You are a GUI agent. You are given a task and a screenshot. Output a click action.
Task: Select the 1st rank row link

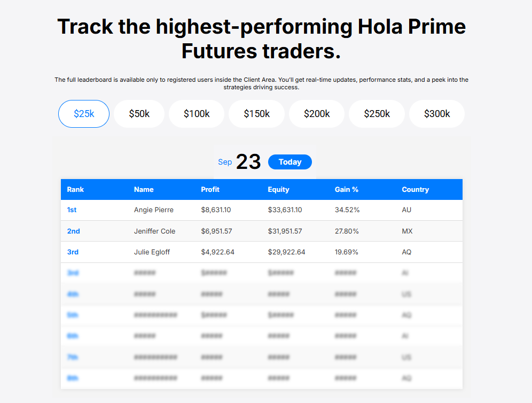72,210
